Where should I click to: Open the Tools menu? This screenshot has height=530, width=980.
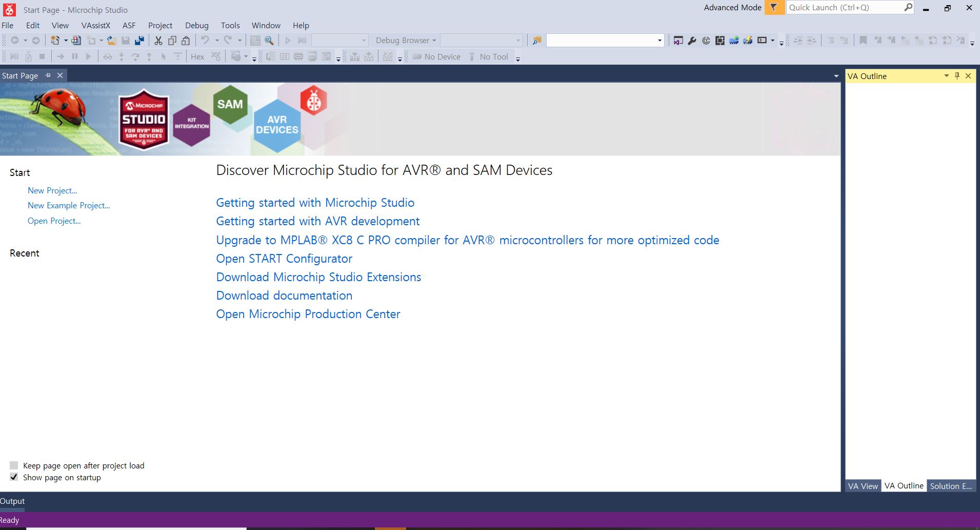pos(230,25)
